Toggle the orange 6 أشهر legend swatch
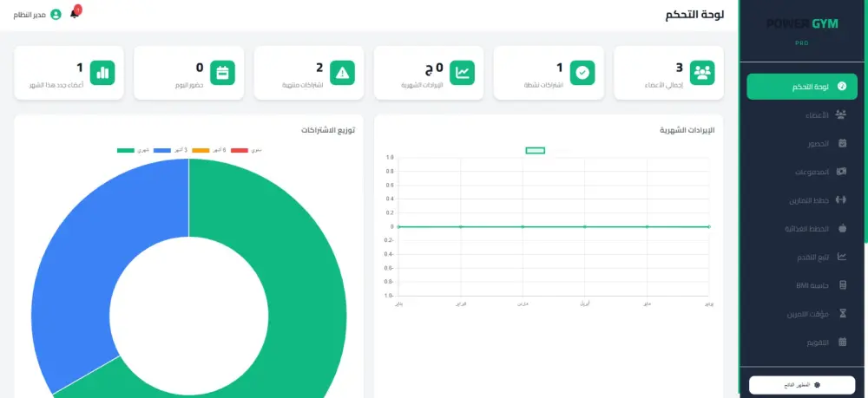 (x=201, y=150)
